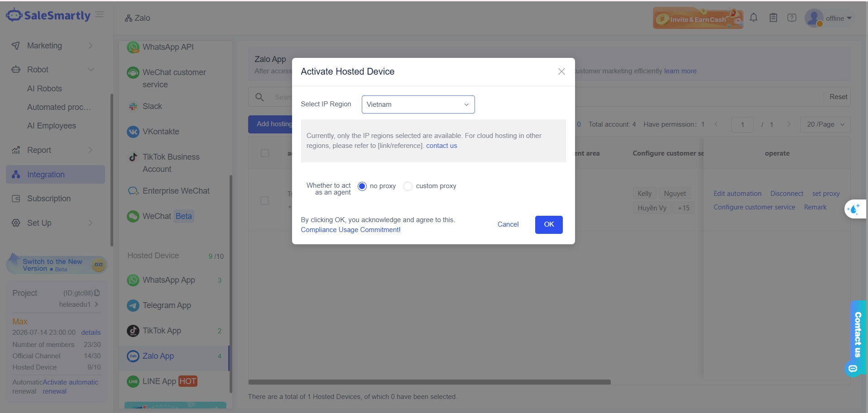Click the search magnifier icon
The width and height of the screenshot is (868, 413).
point(259,97)
